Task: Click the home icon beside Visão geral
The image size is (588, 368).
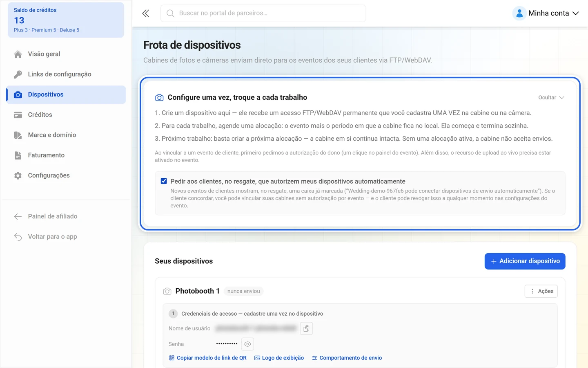Action: tap(18, 54)
